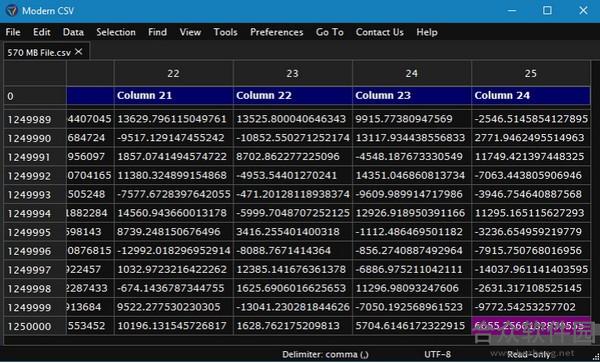Select cell -7915.750768016956

(x=531, y=251)
